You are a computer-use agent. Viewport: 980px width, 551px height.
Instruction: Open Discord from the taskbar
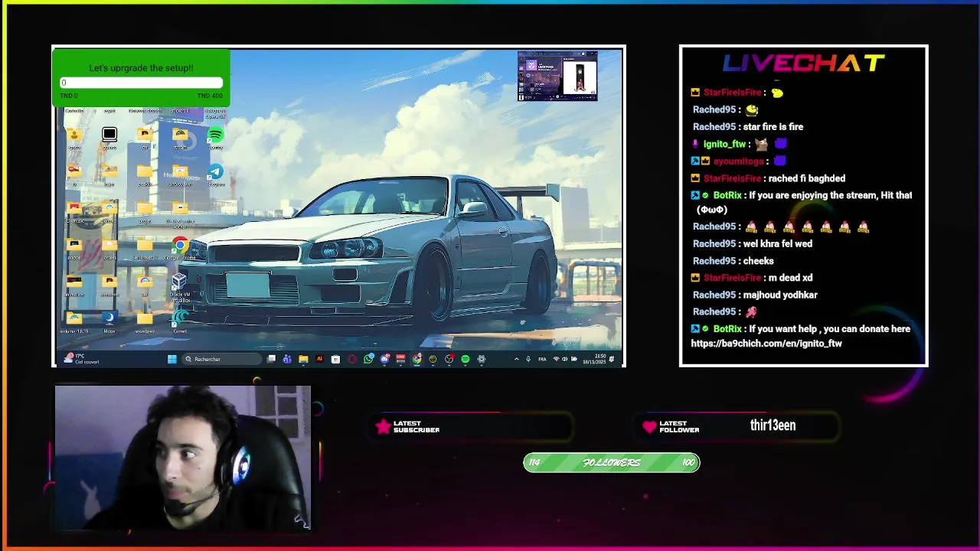[x=384, y=359]
